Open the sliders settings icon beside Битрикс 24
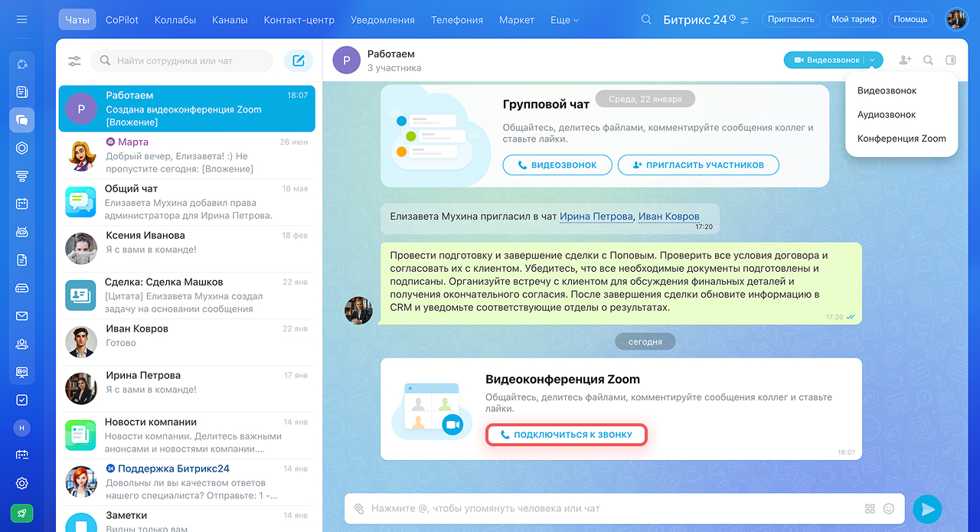Image resolution: width=980 pixels, height=532 pixels. (x=745, y=20)
